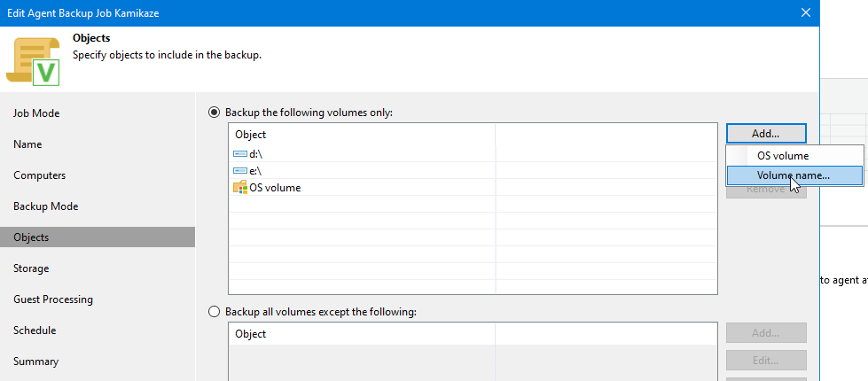Select the OS volume row in the list

point(275,188)
